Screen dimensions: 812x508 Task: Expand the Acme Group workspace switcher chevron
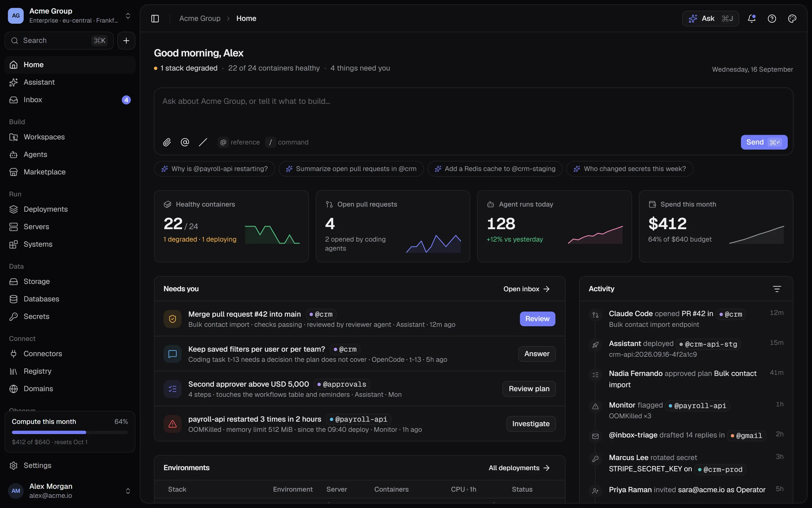pyautogui.click(x=128, y=16)
